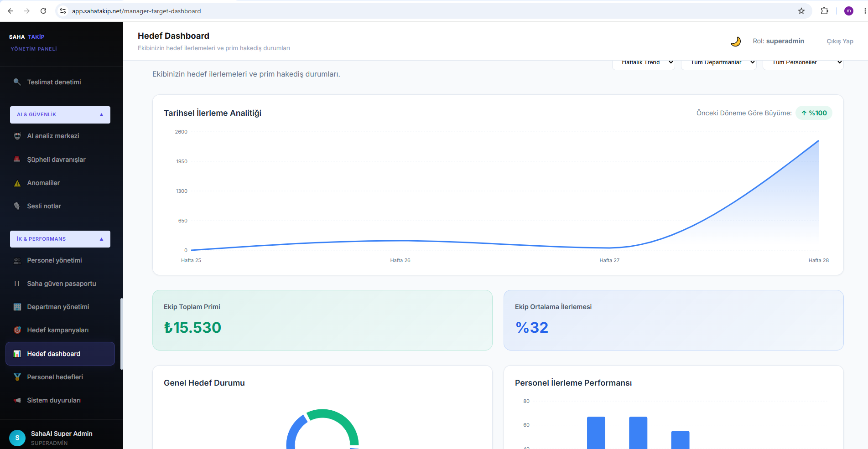Click the sidebar vertical scrollbar
The height and width of the screenshot is (449, 868).
tap(121, 334)
